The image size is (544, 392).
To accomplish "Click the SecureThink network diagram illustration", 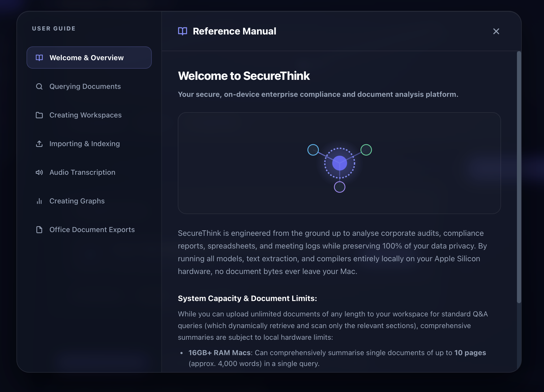I will [x=339, y=163].
